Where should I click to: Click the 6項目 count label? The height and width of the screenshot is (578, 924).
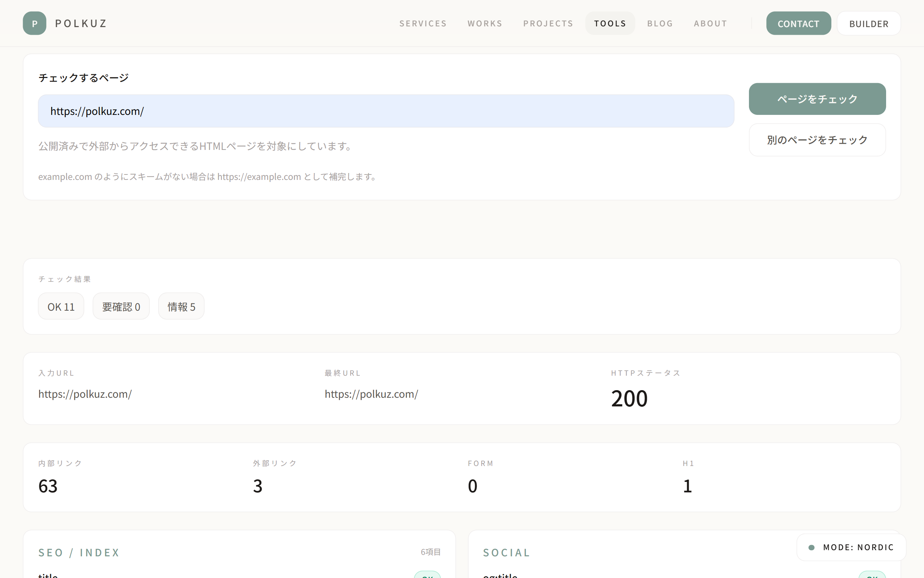[431, 552]
